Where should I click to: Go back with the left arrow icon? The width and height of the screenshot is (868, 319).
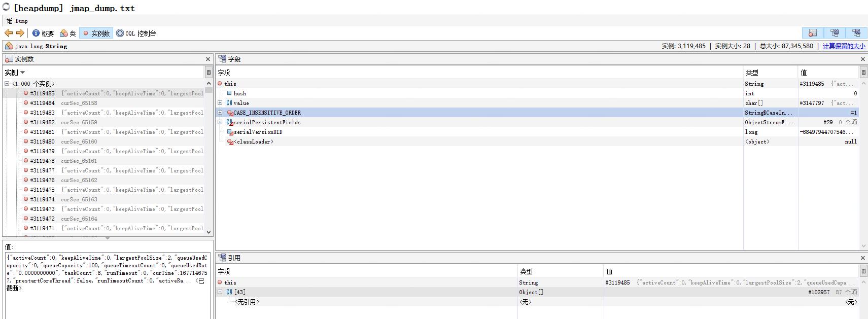[9, 33]
